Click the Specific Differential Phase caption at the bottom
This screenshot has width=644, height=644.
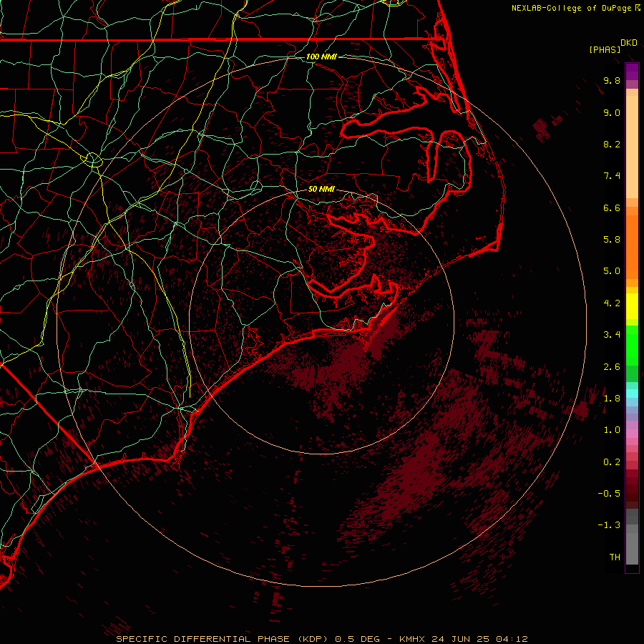[x=322, y=639]
